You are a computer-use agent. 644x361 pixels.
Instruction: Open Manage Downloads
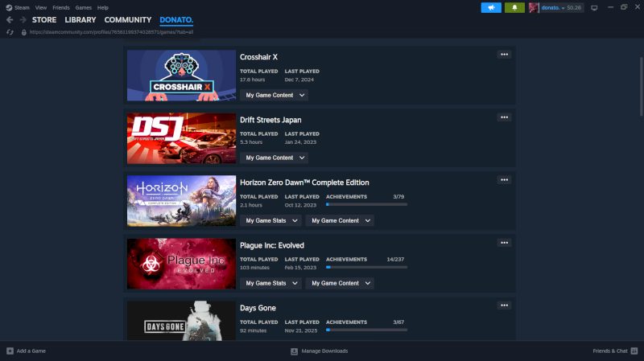[x=319, y=351]
